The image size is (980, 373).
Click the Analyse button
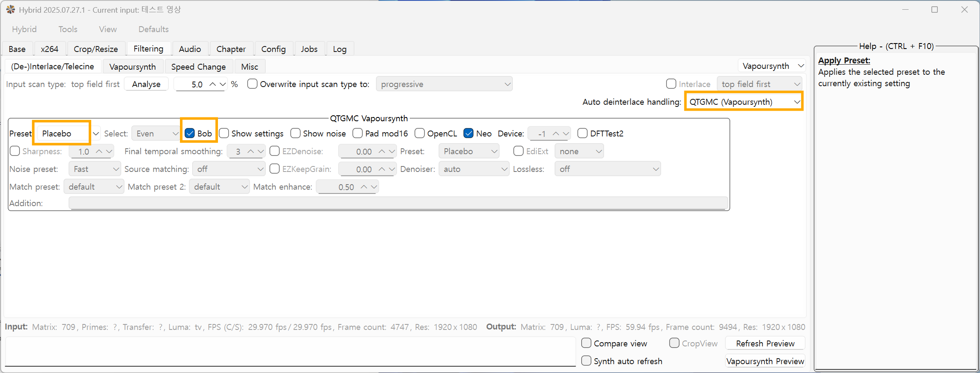pos(146,84)
